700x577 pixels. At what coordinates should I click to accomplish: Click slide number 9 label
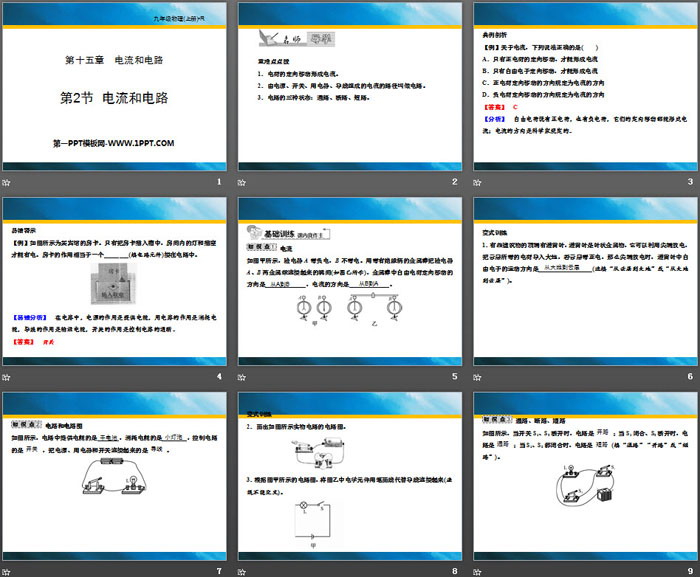pyautogui.click(x=690, y=571)
